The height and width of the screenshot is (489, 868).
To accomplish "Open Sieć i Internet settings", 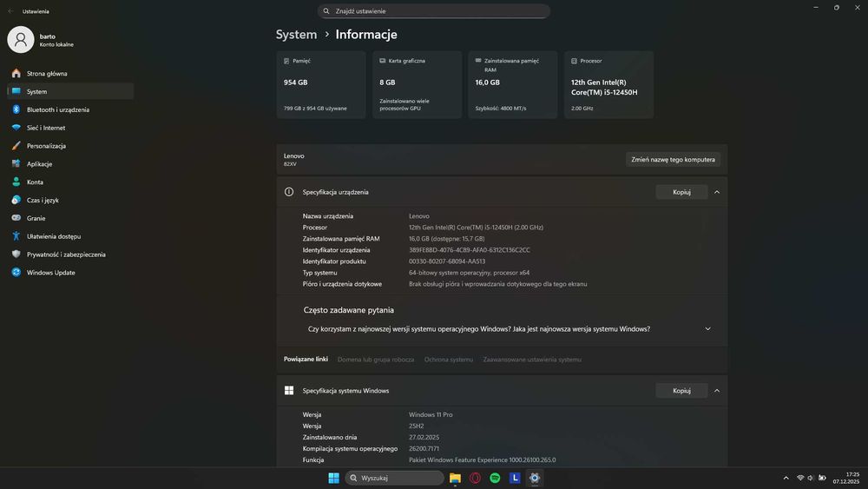I will pyautogui.click(x=70, y=128).
